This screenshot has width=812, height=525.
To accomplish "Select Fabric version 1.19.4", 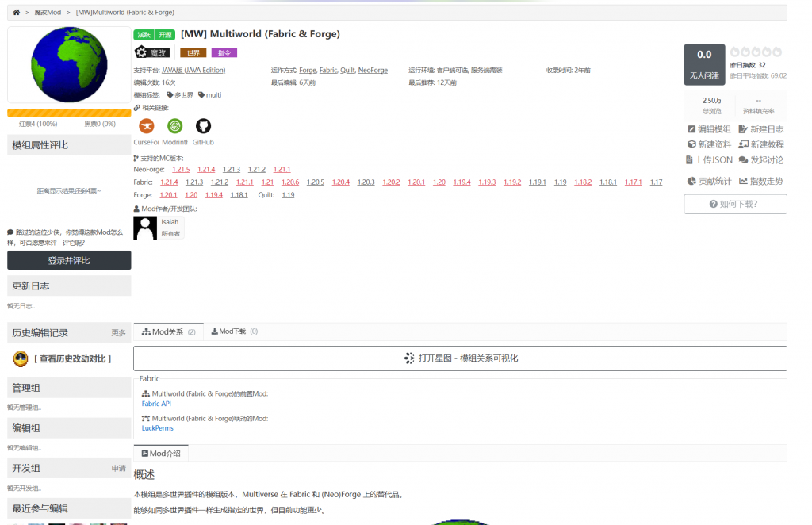I will point(462,182).
